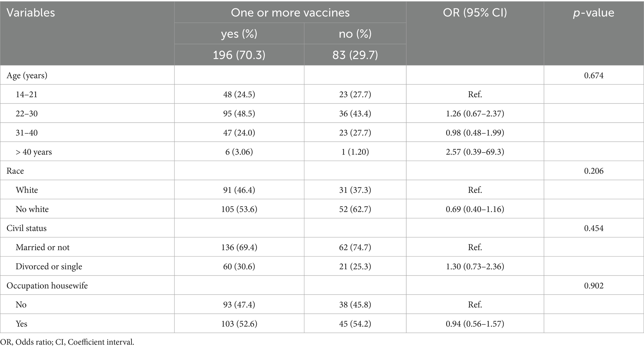The image size is (644, 349).
Task: Click the odds ratio '2.57 (0.39–69.3)' cell
Action: [x=475, y=152]
